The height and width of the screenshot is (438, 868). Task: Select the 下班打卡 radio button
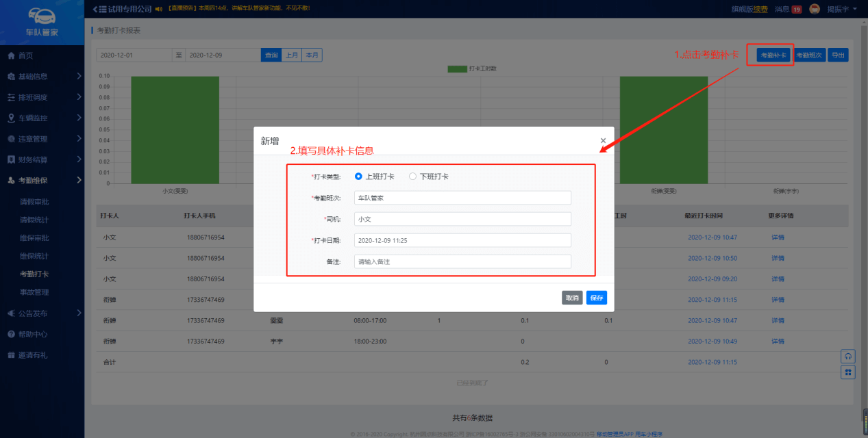click(x=412, y=177)
